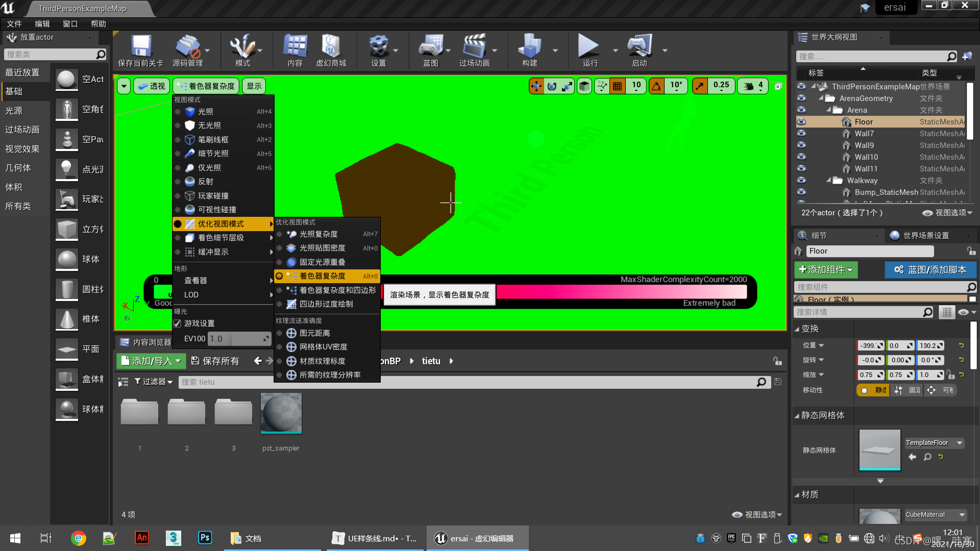The height and width of the screenshot is (551, 980).
Task: Select Lightmap Density (光照贴图密度) option
Action: [327, 248]
